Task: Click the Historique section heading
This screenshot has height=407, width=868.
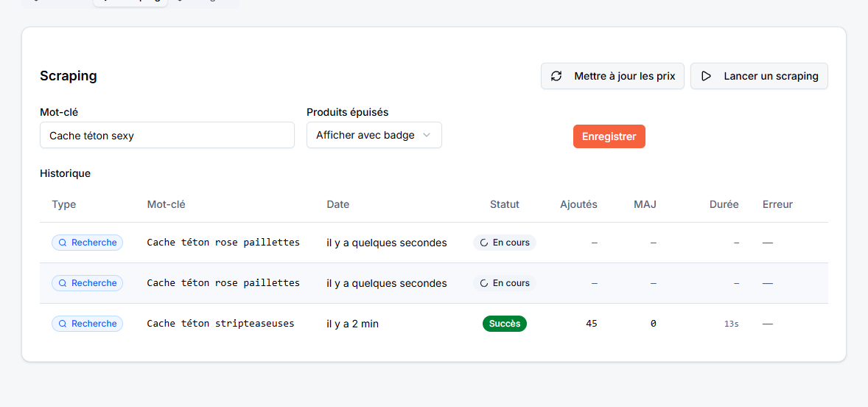Action: pyautogui.click(x=66, y=173)
